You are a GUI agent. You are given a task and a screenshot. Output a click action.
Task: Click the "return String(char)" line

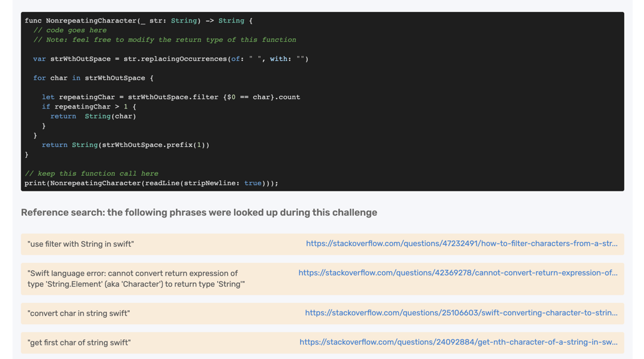(x=93, y=117)
